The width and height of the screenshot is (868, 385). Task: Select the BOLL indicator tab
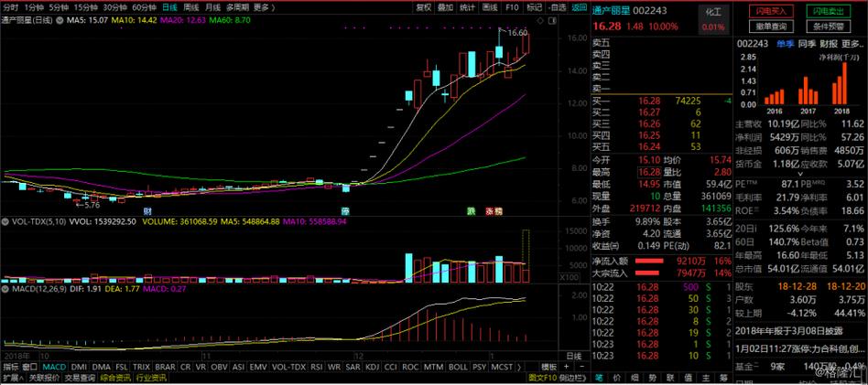pos(458,367)
